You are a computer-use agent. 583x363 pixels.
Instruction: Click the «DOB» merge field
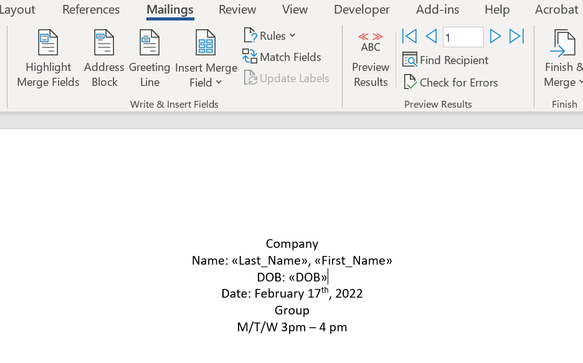(x=308, y=277)
